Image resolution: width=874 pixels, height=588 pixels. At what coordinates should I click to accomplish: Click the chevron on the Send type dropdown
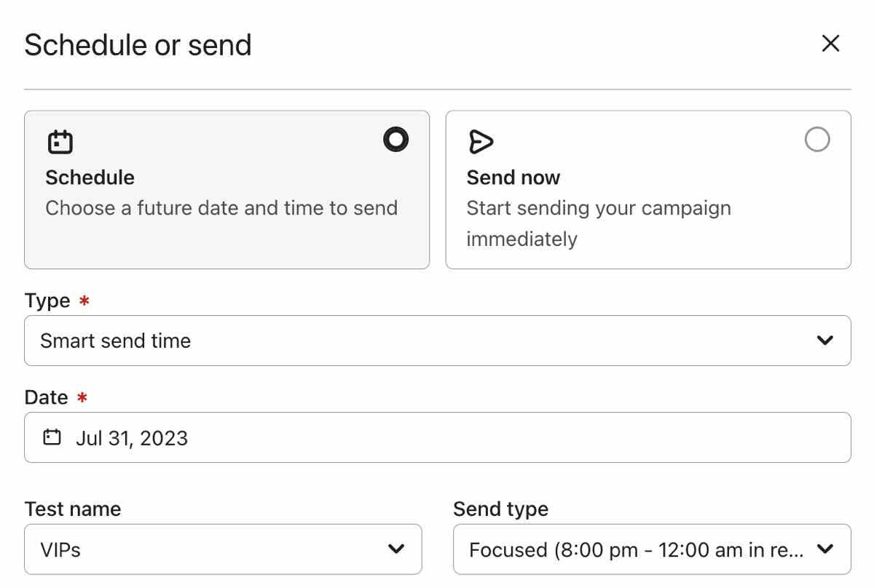pos(825,549)
